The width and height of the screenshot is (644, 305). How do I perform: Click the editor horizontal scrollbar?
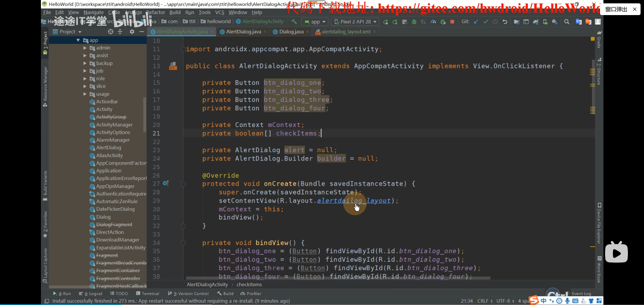[x=338, y=278]
